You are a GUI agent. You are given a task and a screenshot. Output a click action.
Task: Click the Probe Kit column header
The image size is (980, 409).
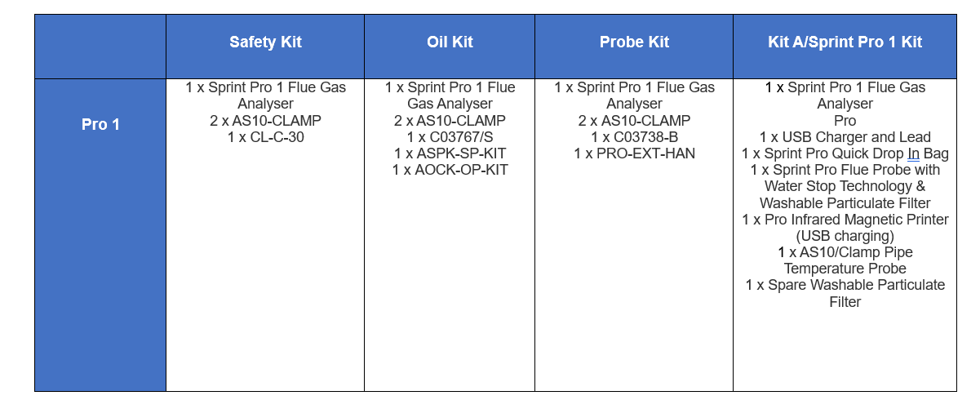coord(634,42)
